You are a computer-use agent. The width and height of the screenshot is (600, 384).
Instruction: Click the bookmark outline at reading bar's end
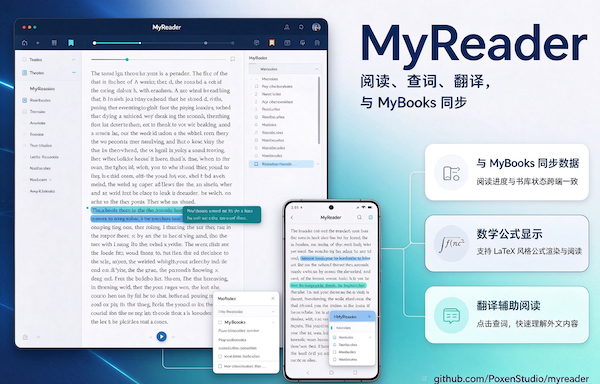pyautogui.click(x=232, y=59)
